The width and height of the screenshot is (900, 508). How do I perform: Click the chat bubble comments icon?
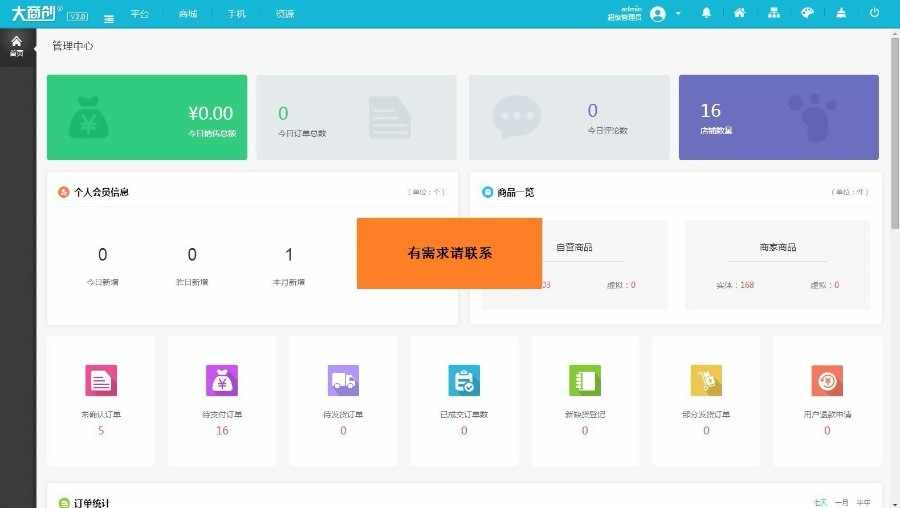point(517,117)
